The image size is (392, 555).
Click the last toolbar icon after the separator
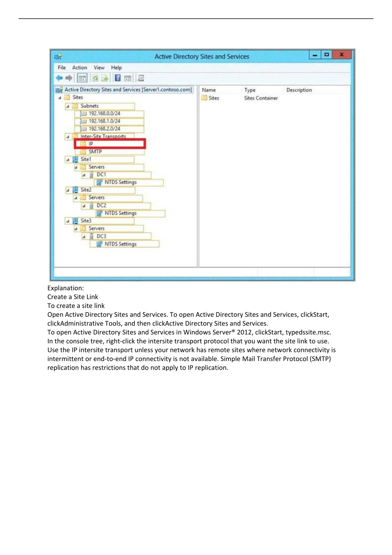point(140,78)
